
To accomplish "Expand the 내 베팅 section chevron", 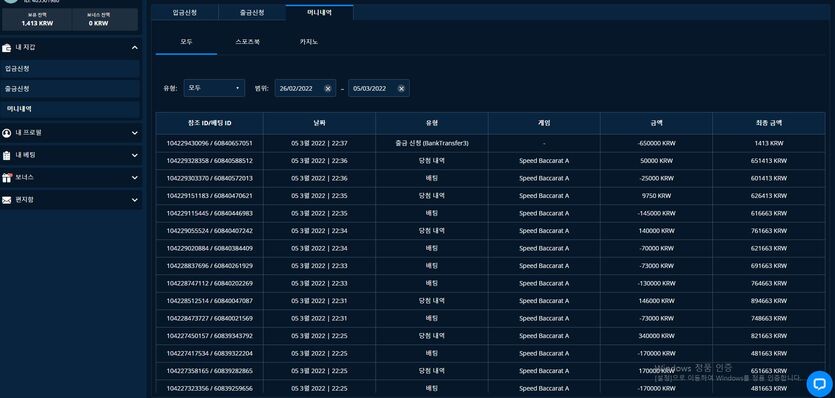I will tap(135, 156).
